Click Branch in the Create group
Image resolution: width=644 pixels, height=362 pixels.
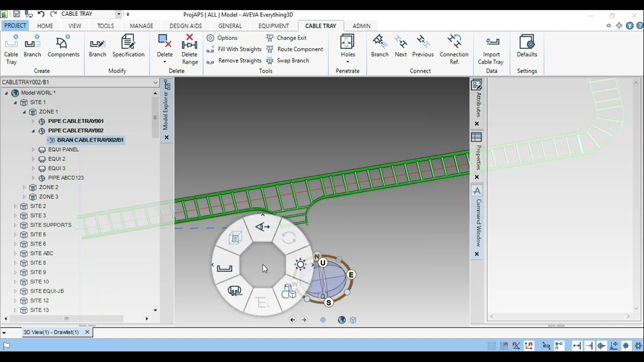[x=32, y=46]
